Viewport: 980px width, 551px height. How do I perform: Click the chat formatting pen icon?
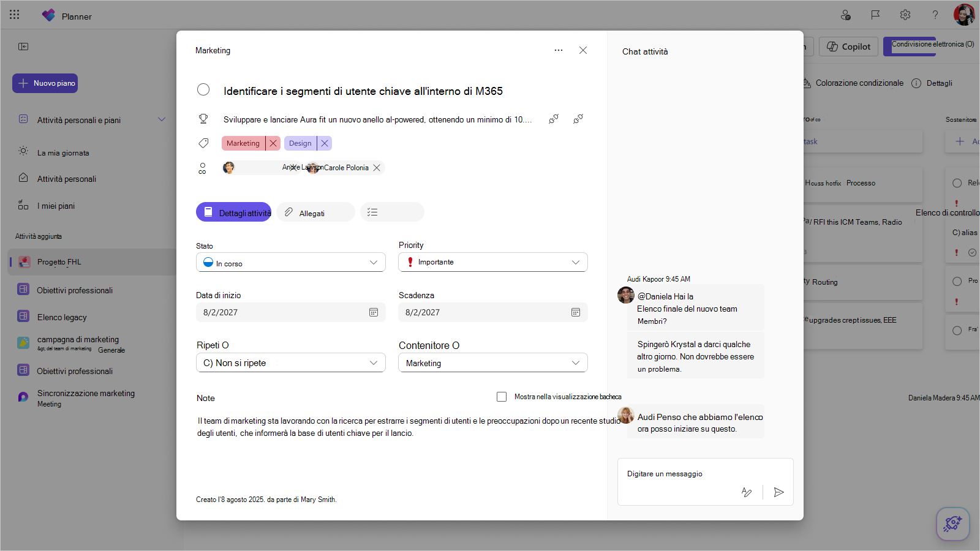click(747, 492)
